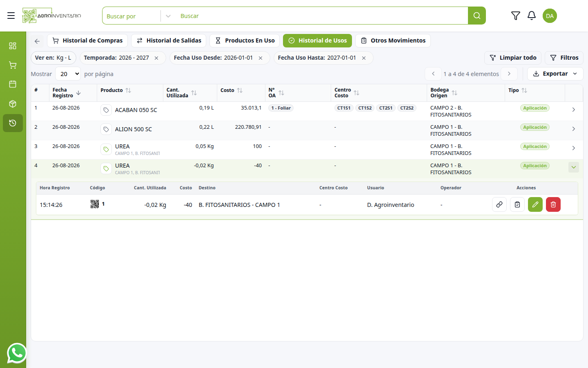Open the Exportar dropdown

pyautogui.click(x=555, y=74)
